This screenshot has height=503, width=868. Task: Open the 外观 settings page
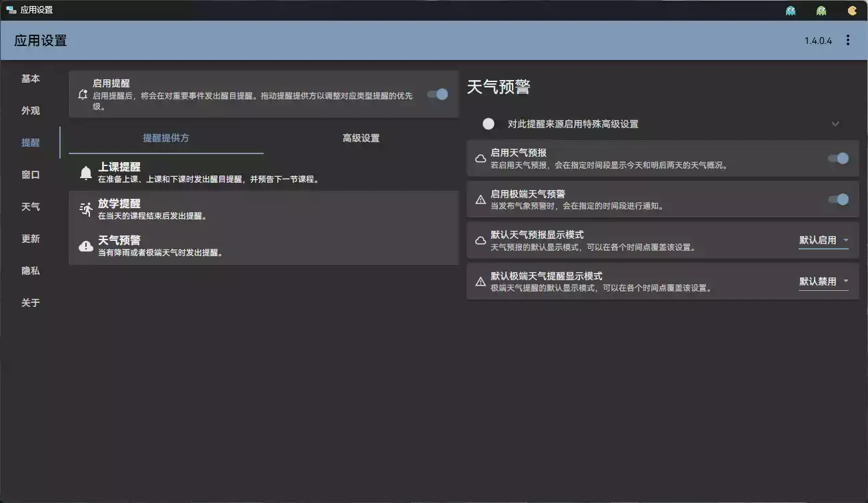pyautogui.click(x=31, y=111)
